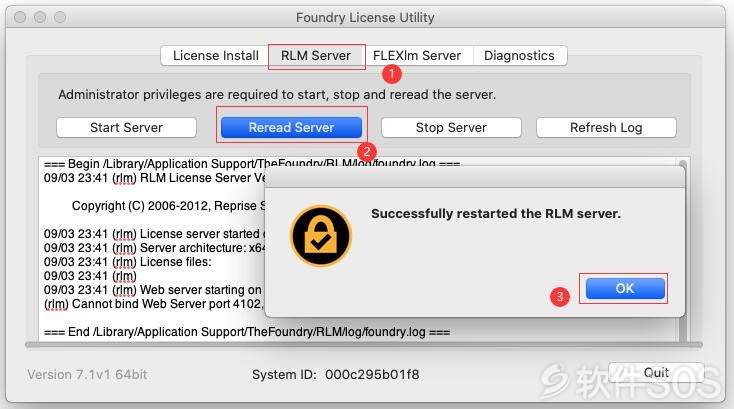Click the window's red close button

click(x=20, y=17)
